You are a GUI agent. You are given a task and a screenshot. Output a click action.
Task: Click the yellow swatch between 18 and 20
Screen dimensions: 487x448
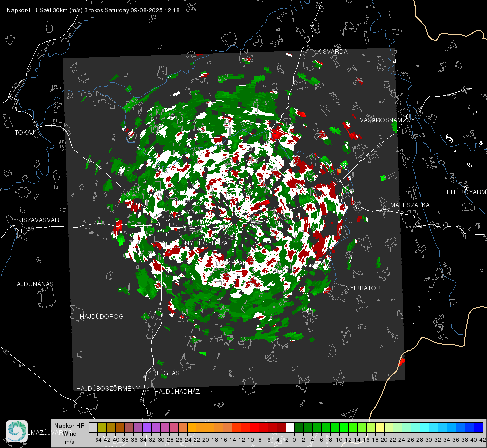[x=380, y=427]
